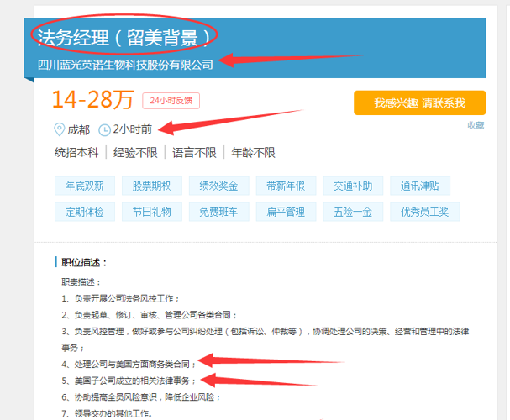Click the line 2、负责起草、修订、审核、管理公司各类合同
Viewport: 510px width, 420px height.
click(150, 315)
